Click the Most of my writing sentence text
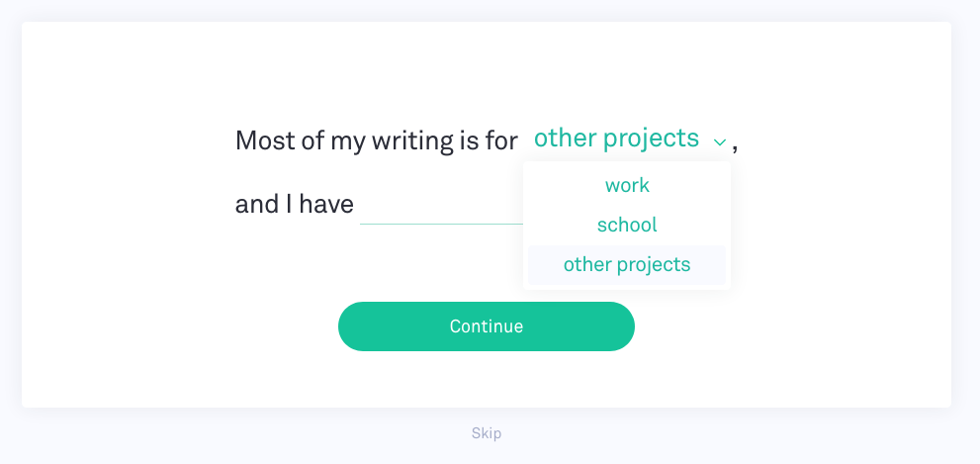Image resolution: width=980 pixels, height=464 pixels. [376, 141]
